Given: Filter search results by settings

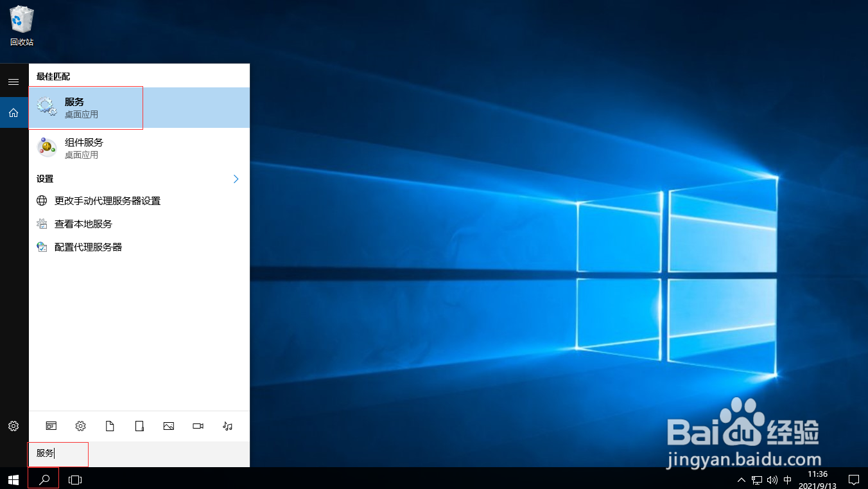Looking at the screenshot, I should (x=80, y=426).
